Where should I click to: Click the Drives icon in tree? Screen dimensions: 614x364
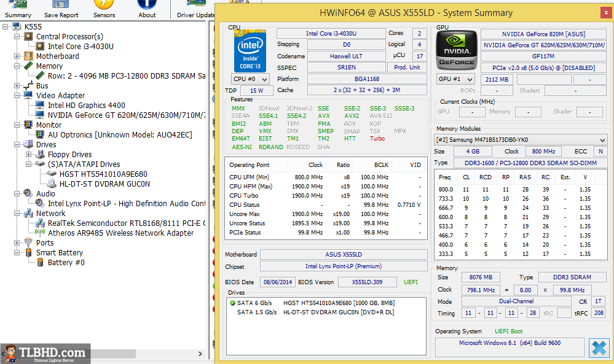[28, 144]
